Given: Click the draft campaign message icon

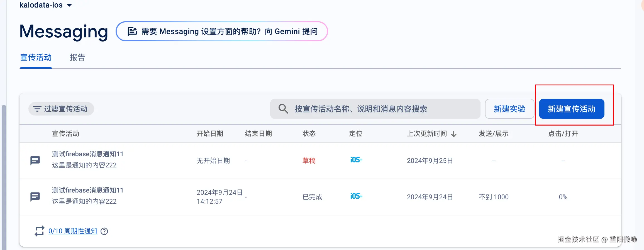Looking at the screenshot, I should coord(35,160).
